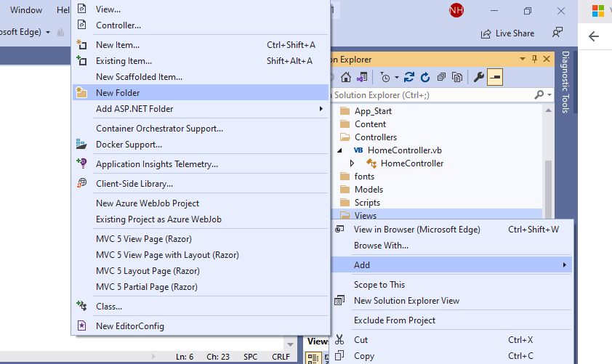Viewport: 612px width, 364px height.
Task: Choose Docker Support... entry
Action: [x=200, y=145]
